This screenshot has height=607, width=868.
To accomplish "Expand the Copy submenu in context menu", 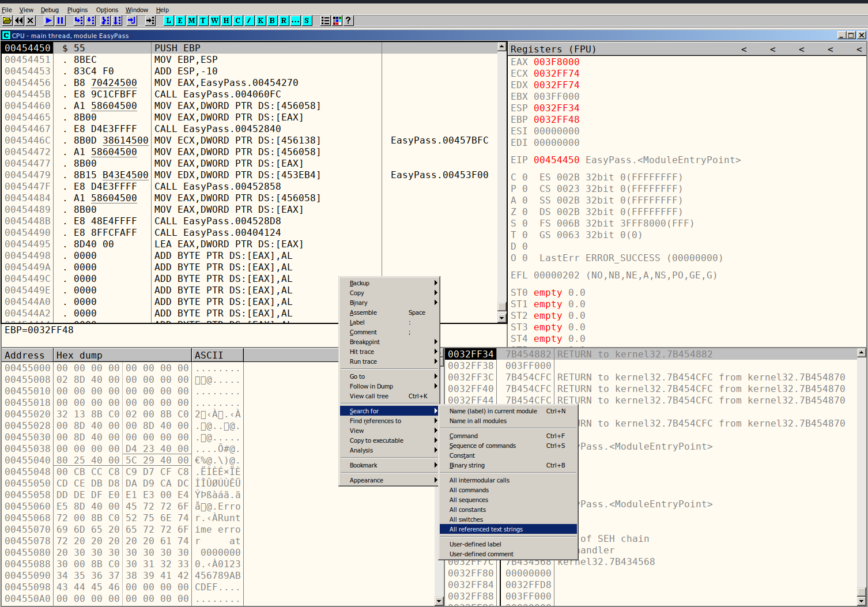I will 390,293.
